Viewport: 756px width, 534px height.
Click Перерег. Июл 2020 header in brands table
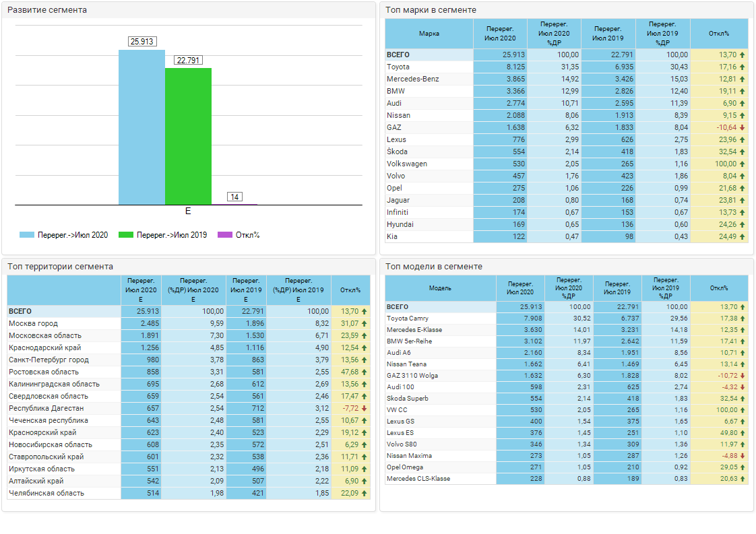500,34
